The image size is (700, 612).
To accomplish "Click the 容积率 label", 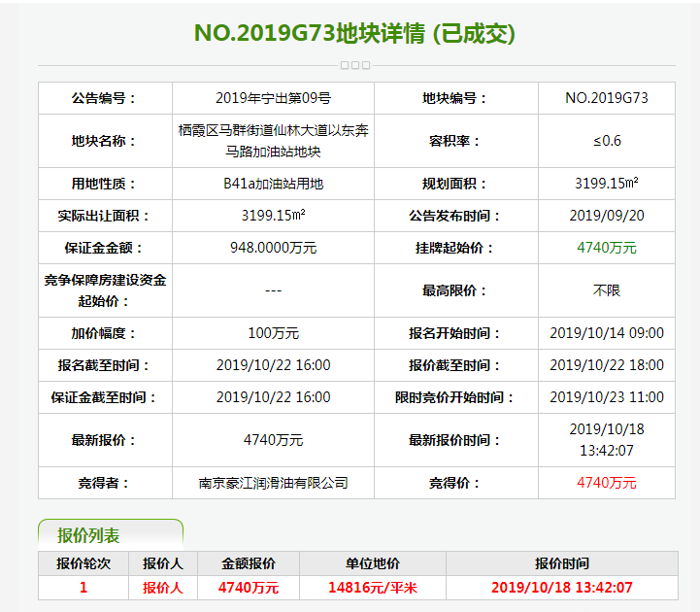I will click(455, 141).
